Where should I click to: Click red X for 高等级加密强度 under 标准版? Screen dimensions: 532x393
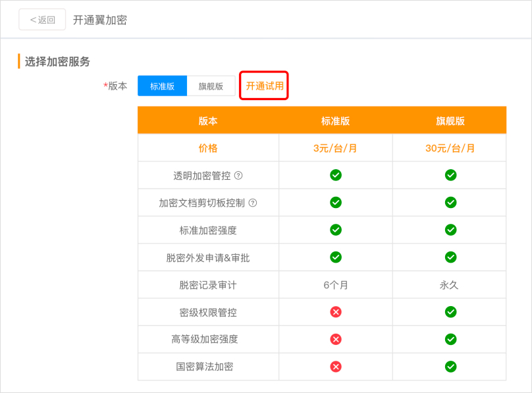click(336, 340)
